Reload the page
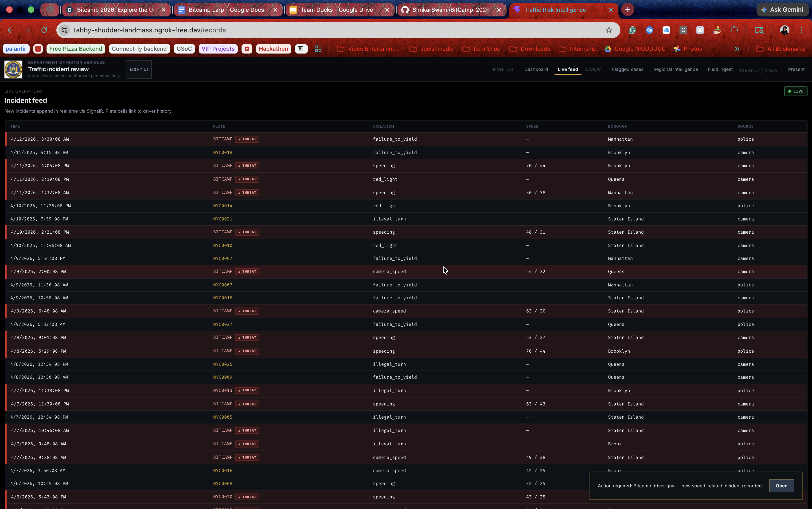 click(44, 30)
